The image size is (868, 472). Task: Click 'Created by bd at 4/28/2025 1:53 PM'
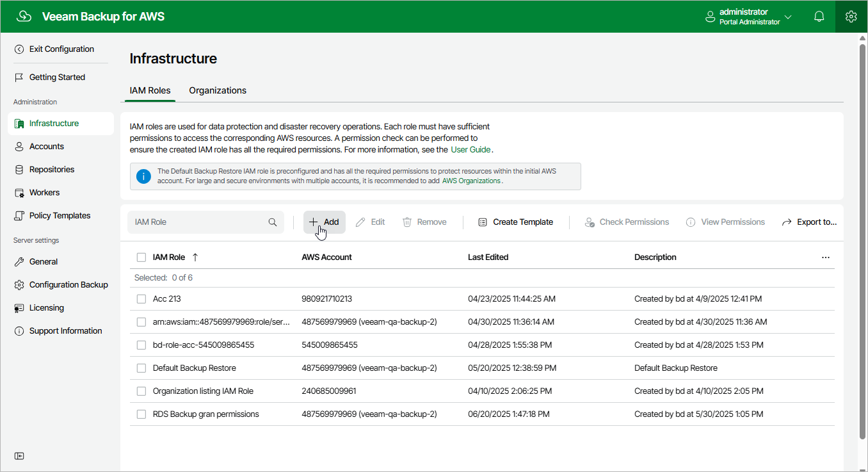(699, 345)
